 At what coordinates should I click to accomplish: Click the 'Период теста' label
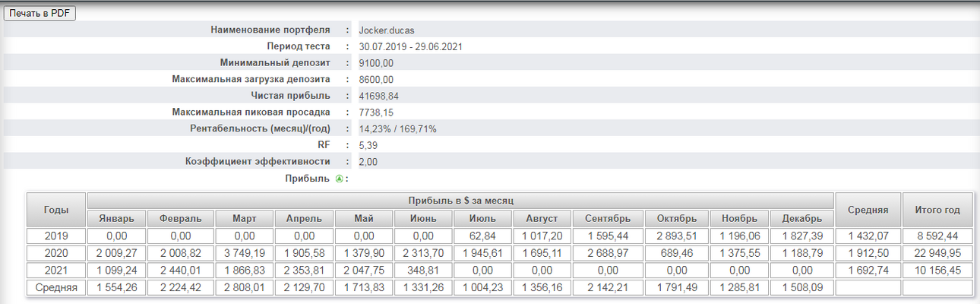coord(299,46)
